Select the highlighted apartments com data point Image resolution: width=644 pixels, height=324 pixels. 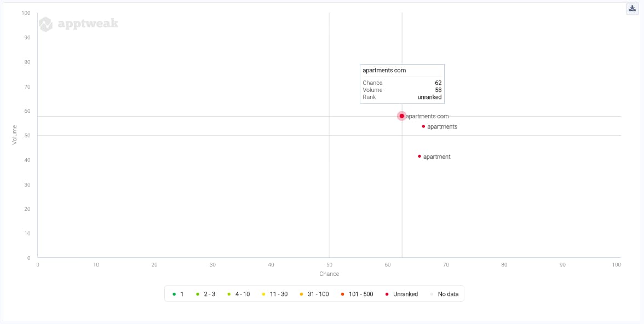(x=401, y=116)
